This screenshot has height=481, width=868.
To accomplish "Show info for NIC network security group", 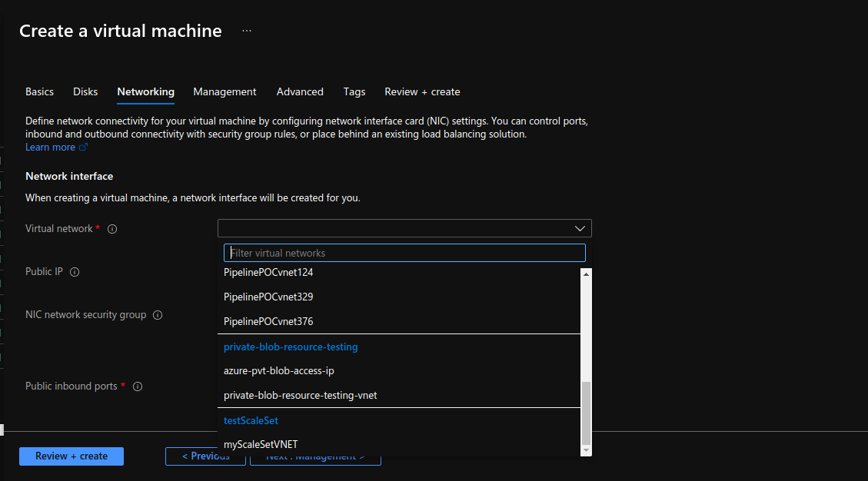I will (x=158, y=315).
